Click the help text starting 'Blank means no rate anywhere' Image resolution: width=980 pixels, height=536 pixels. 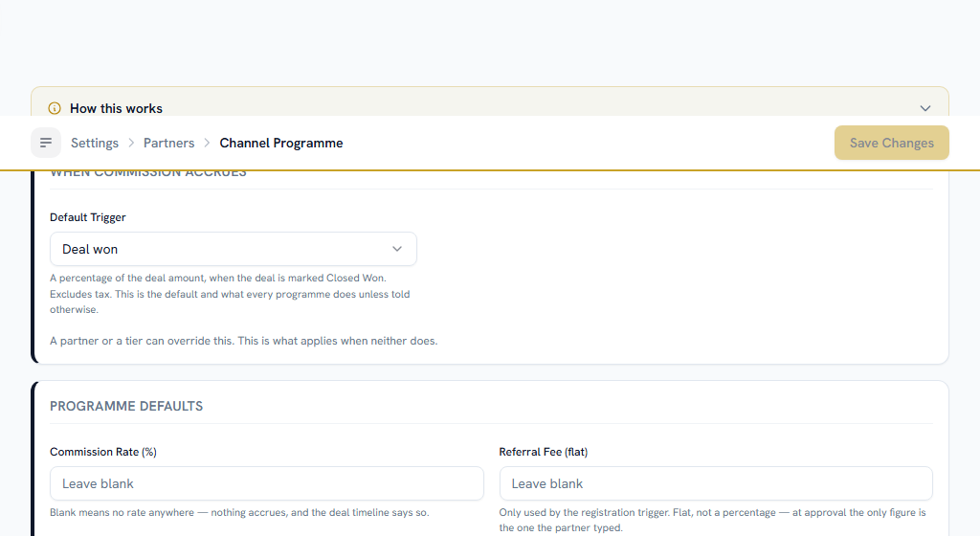(239, 512)
